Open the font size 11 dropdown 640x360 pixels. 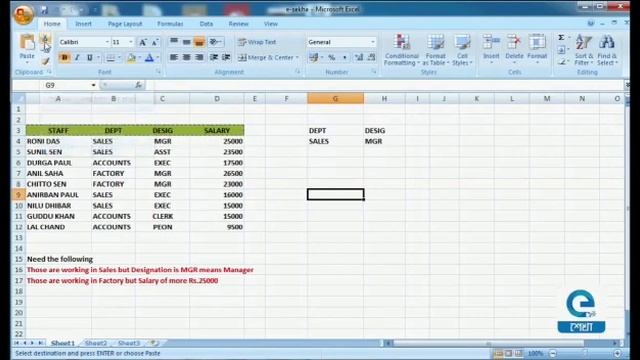coord(131,42)
